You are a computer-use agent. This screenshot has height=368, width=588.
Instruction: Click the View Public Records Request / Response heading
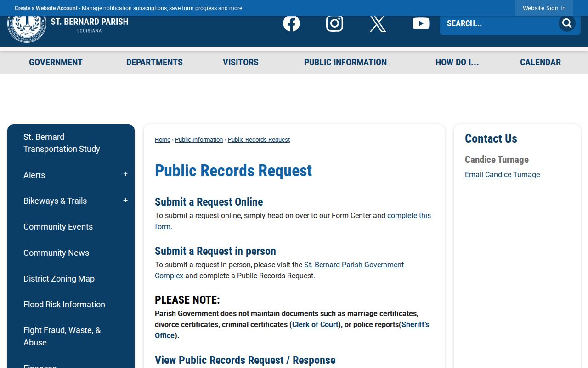[245, 360]
